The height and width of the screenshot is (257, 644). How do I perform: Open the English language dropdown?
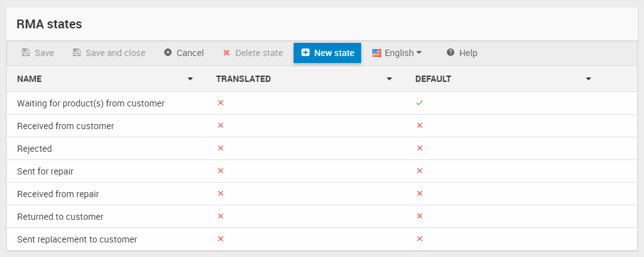[x=397, y=53]
